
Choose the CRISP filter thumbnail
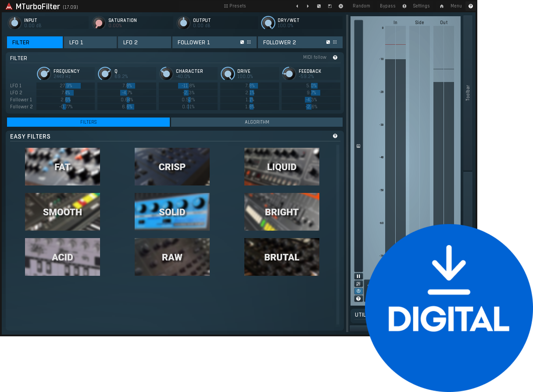[x=172, y=167]
